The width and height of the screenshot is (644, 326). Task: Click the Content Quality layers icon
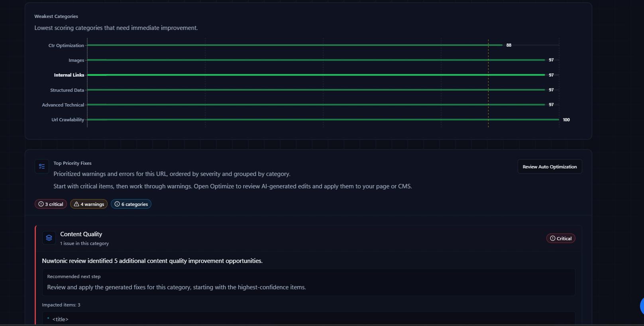click(x=49, y=238)
